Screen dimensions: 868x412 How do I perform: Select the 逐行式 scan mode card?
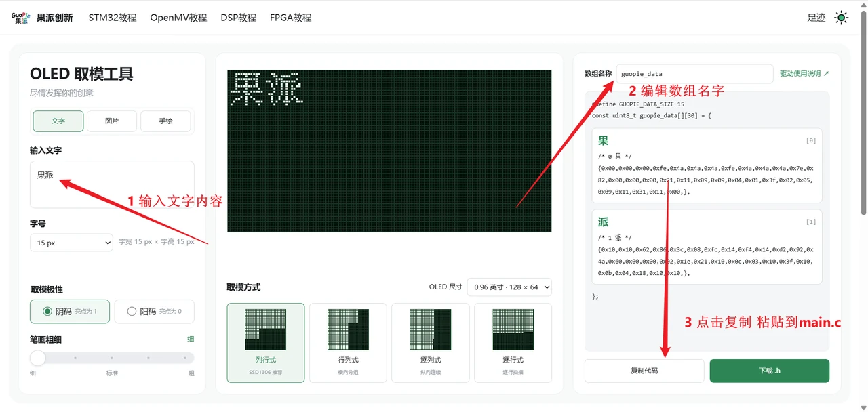(x=513, y=343)
